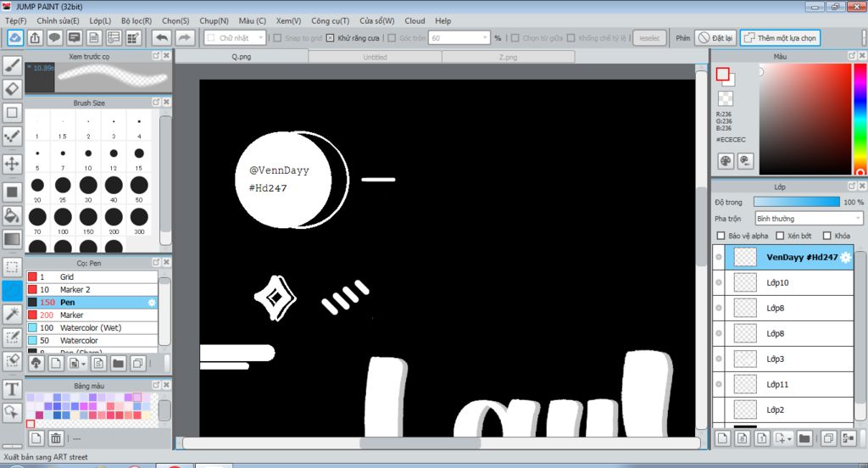868x468 pixels.
Task: Select the Text tool labeled T
Action: [12, 389]
